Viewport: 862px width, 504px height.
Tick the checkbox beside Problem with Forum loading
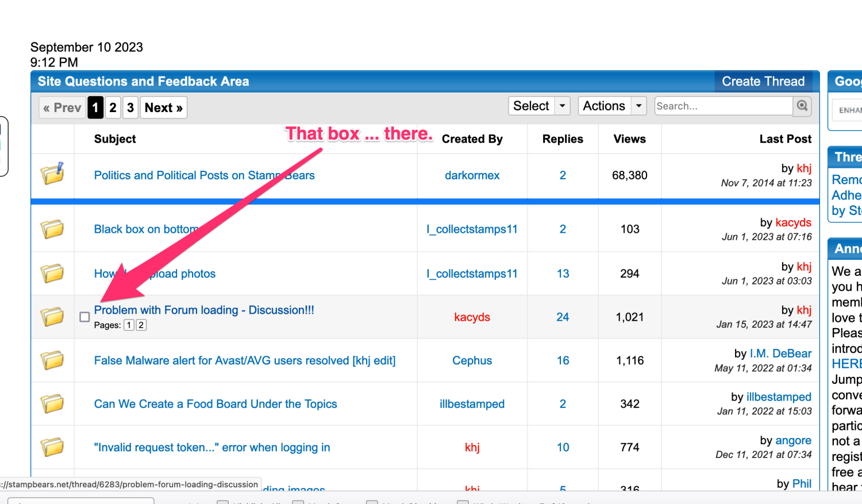[84, 317]
